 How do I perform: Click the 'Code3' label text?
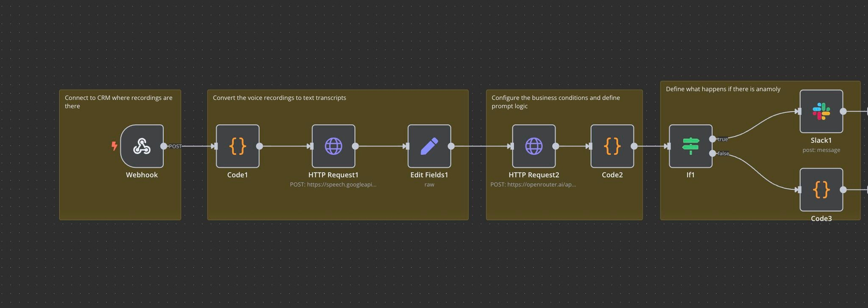tap(821, 219)
